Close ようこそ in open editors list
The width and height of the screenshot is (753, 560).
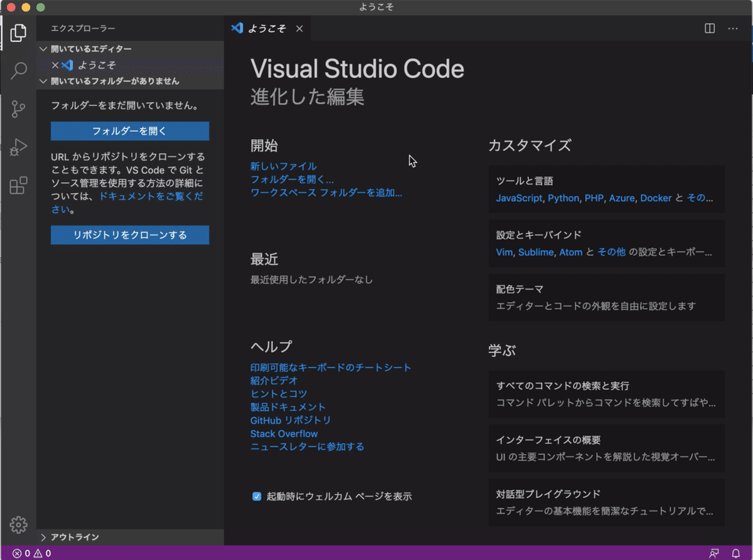(55, 65)
